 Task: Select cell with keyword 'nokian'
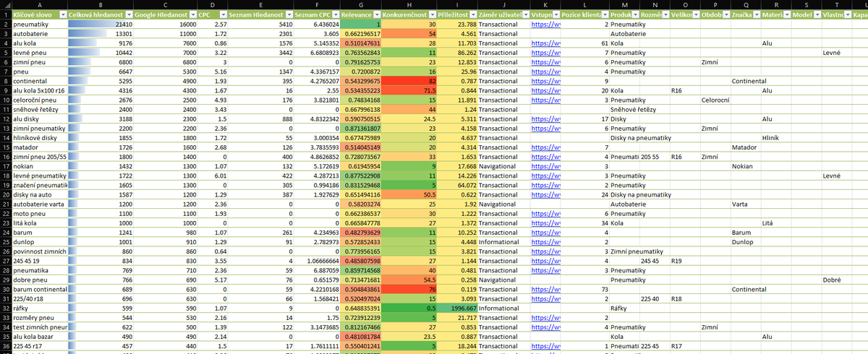tap(40, 166)
